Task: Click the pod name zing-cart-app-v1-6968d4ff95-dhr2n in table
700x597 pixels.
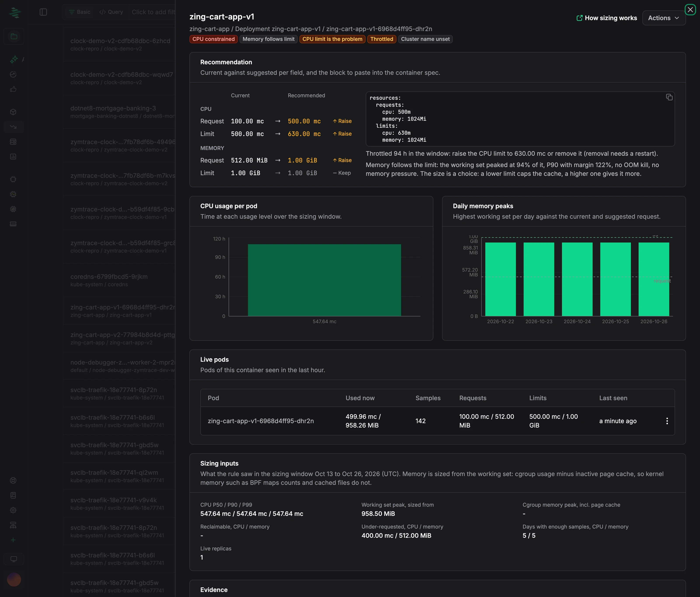Action: tap(261, 421)
